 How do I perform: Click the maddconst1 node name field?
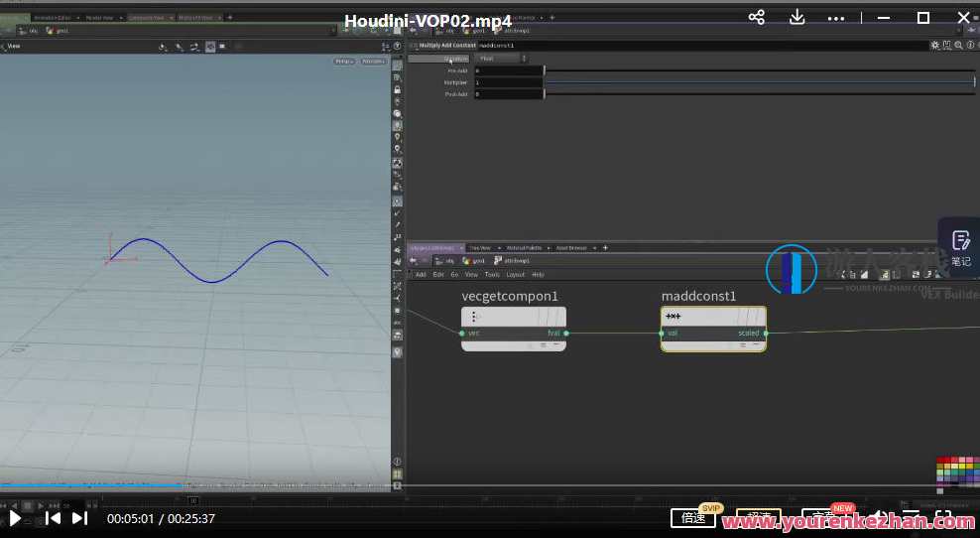coord(703,45)
